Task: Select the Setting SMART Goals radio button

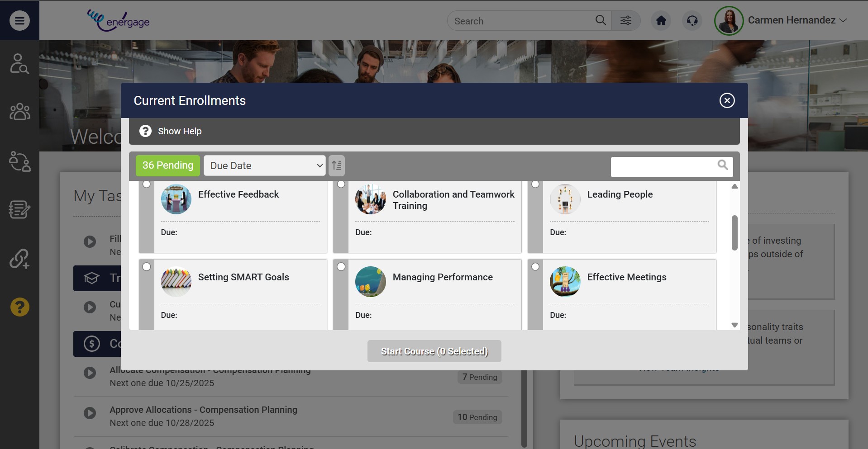Action: 147,267
